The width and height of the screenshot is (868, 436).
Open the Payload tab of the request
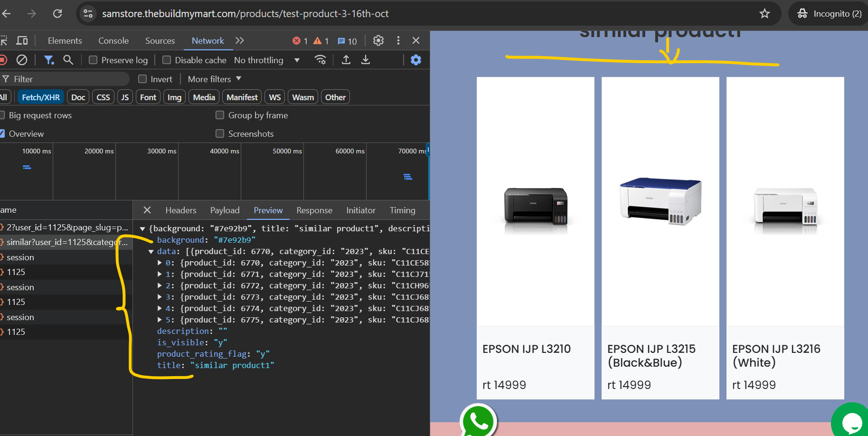pyautogui.click(x=225, y=210)
